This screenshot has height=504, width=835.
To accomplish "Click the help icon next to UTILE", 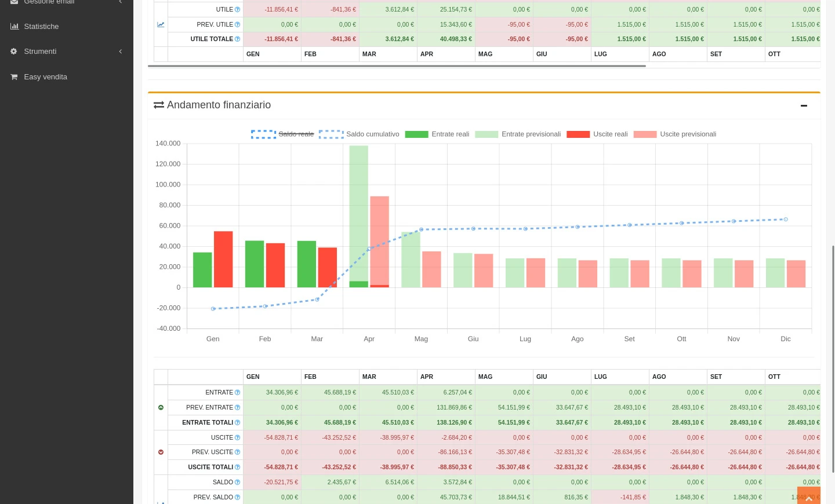I will (237, 10).
